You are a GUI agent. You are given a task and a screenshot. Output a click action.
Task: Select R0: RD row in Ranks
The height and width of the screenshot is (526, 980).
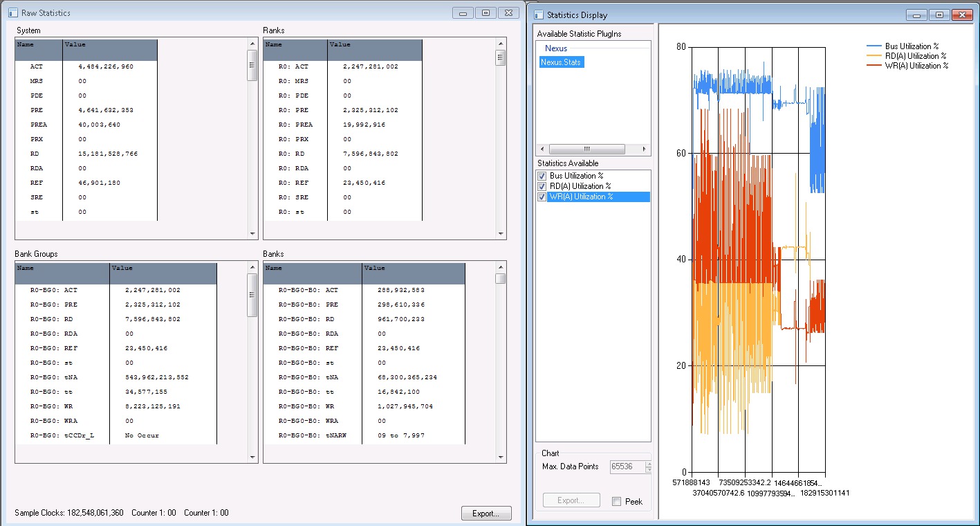(x=342, y=154)
